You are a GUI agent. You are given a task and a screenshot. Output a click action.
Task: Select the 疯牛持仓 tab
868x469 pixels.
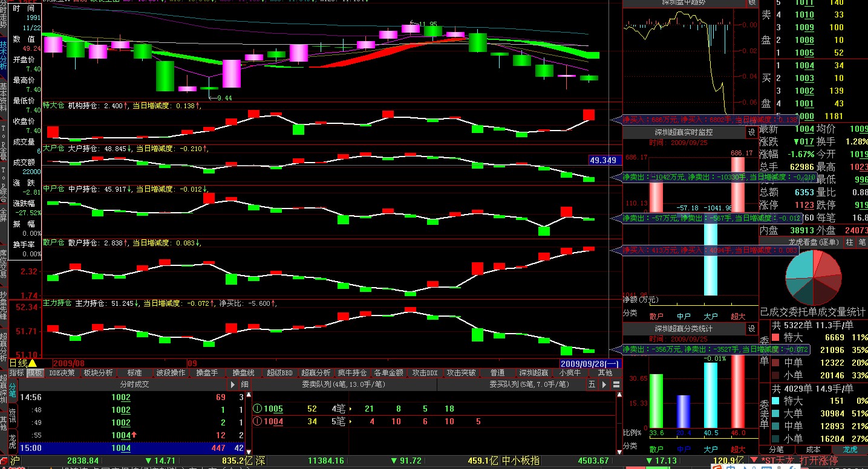tap(352, 373)
